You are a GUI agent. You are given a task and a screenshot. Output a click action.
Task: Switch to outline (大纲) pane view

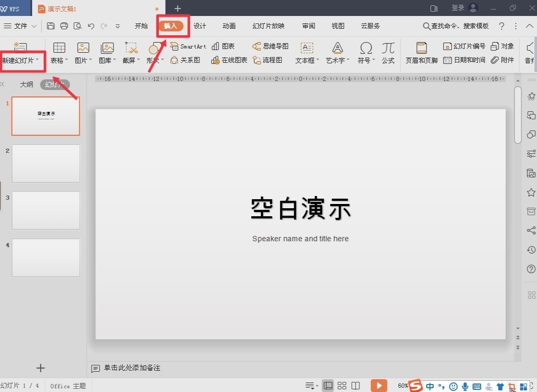click(x=27, y=84)
